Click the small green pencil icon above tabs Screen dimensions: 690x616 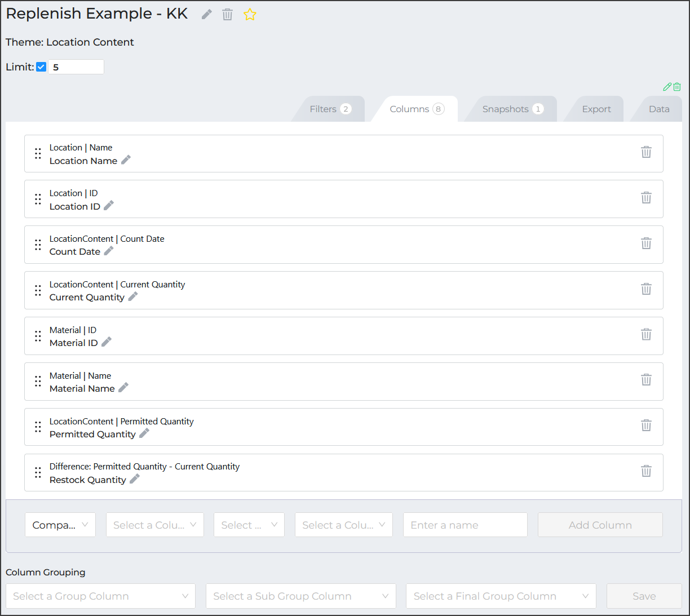point(667,87)
